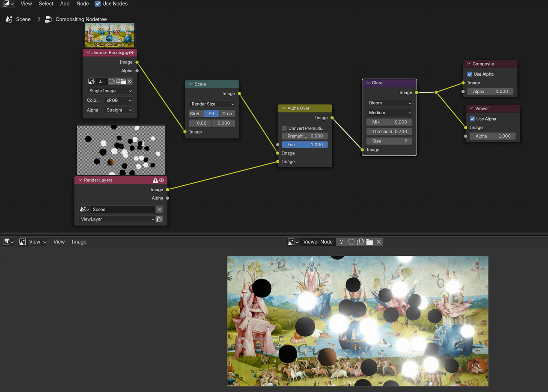Image resolution: width=548 pixels, height=392 pixels.
Task: Toggle Convert Premultiplied checkbox
Action: pos(284,128)
